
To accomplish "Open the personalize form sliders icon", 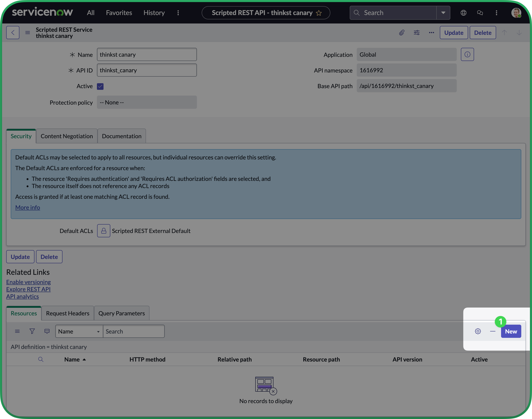I will coord(417,33).
